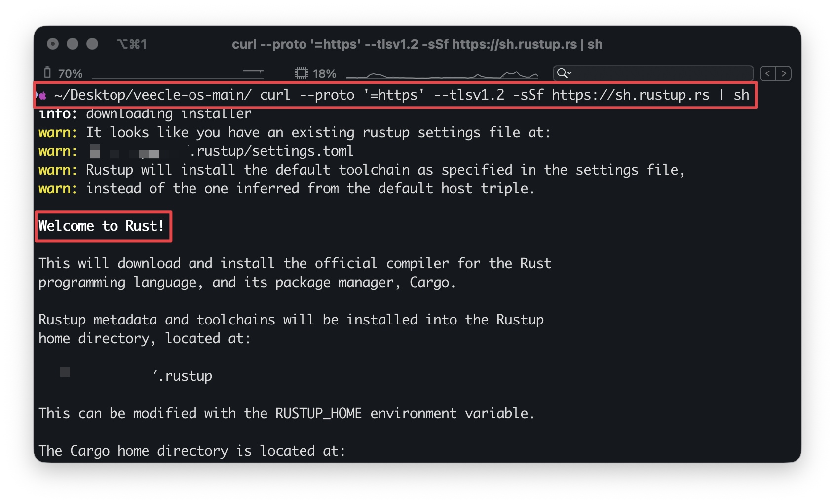Click the CPU usage sparkline graph
Image resolution: width=835 pixels, height=504 pixels.
(442, 75)
